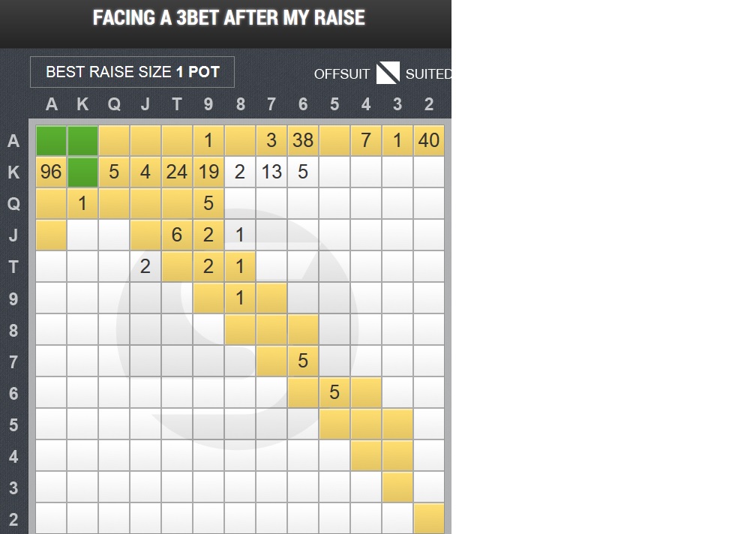Image resolution: width=756 pixels, height=534 pixels.
Task: Click the K7s cell showing 13
Action: (271, 172)
